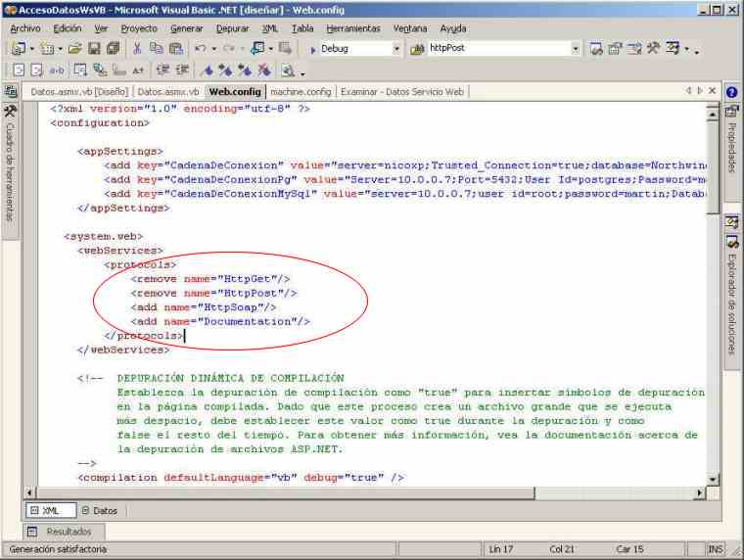The height and width of the screenshot is (560, 744).
Task: Open the Debug configuration dropdown
Action: point(396,49)
